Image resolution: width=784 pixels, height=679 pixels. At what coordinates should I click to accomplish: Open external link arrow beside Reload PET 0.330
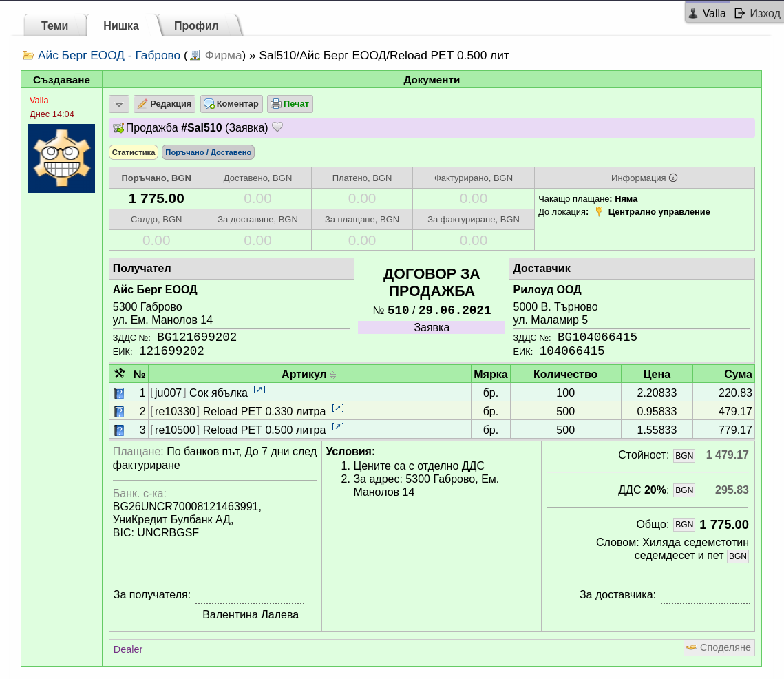(338, 408)
